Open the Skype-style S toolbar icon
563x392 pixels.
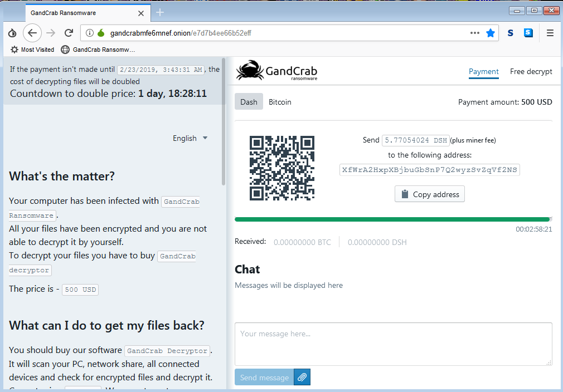tap(528, 33)
